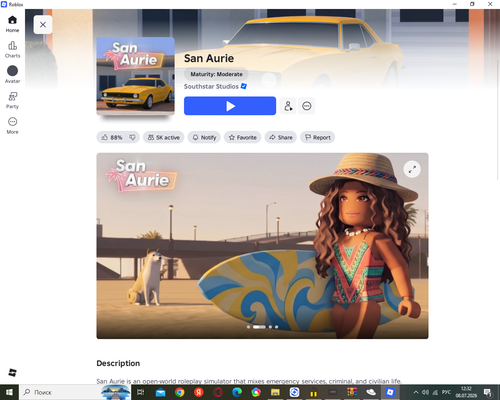This screenshot has width=500, height=400.
Task: Open Yandex browser from taskbar
Action: point(199,392)
